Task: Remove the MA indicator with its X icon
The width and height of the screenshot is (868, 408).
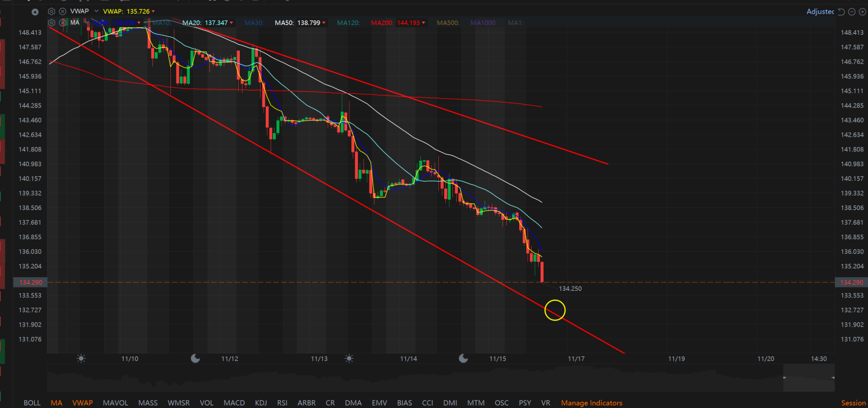Action: (x=63, y=23)
